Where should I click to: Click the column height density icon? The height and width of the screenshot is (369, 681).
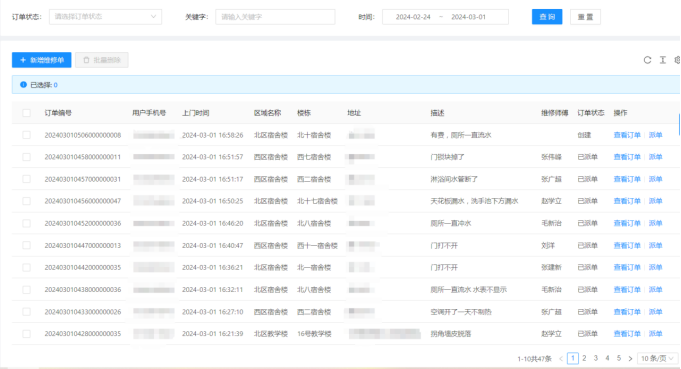tap(663, 60)
